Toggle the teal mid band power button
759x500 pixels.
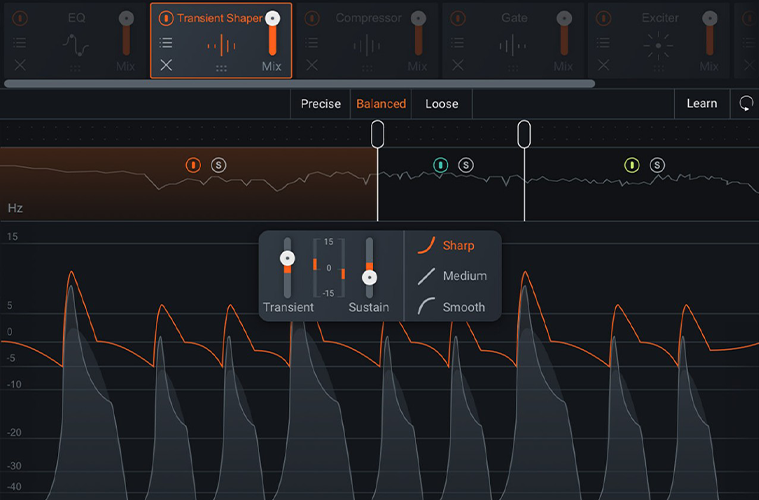(440, 165)
